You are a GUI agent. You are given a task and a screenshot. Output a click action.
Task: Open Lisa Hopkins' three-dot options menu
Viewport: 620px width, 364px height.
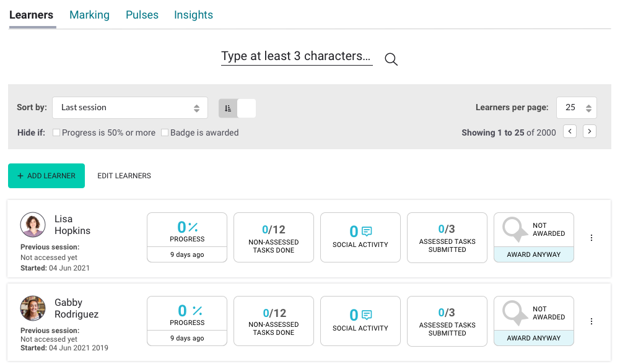pyautogui.click(x=592, y=238)
